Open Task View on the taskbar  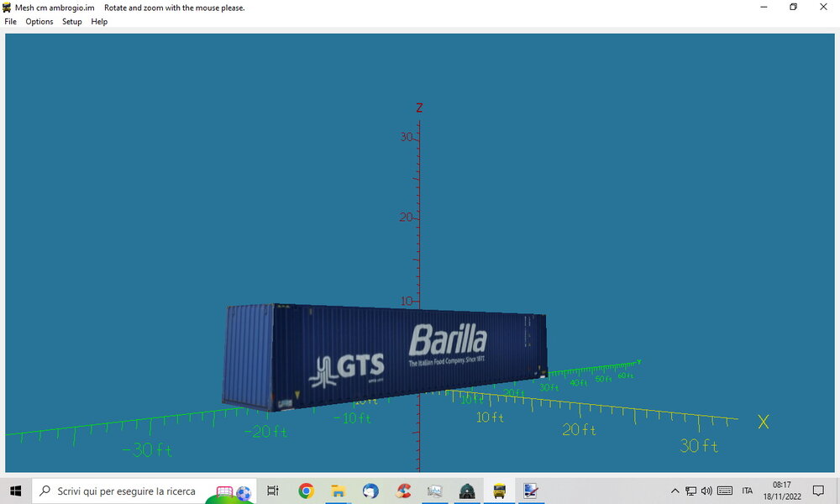pyautogui.click(x=273, y=491)
